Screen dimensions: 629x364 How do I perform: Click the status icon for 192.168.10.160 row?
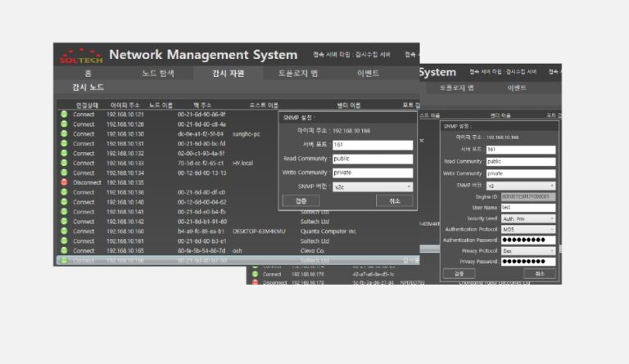pos(64,231)
